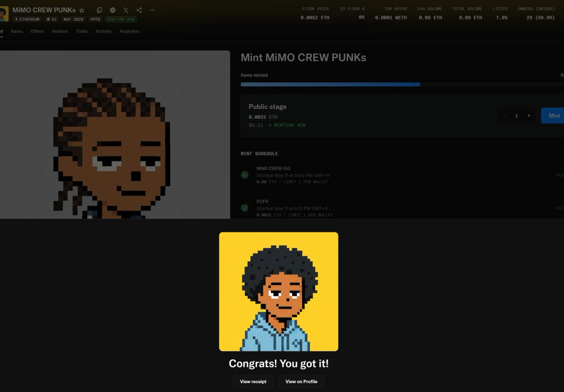Click the 51 items count tag

point(52,19)
